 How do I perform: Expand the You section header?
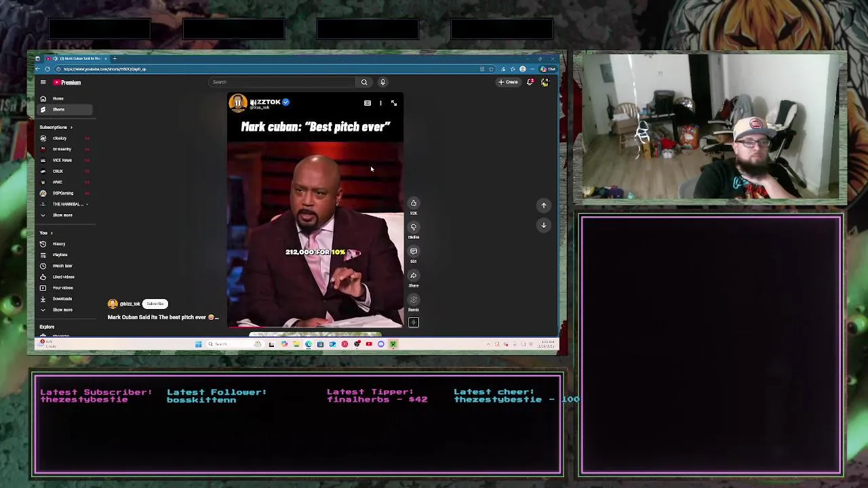tap(45, 233)
